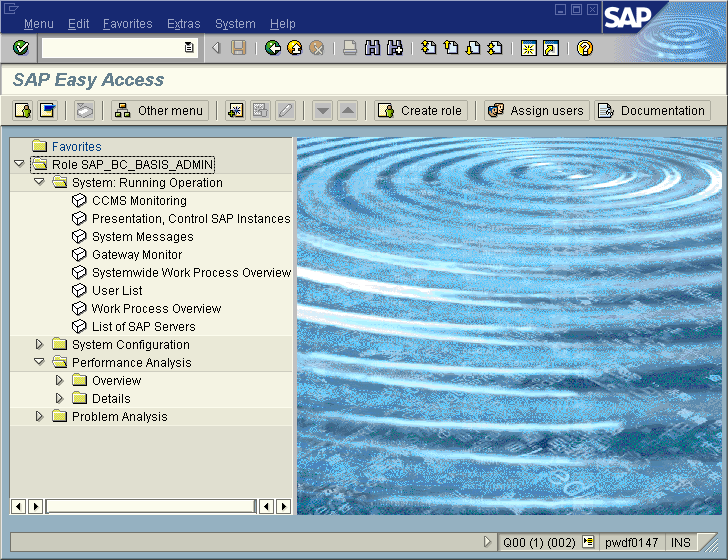
Task: Click the green Enter checkmark icon
Action: pyautogui.click(x=20, y=48)
